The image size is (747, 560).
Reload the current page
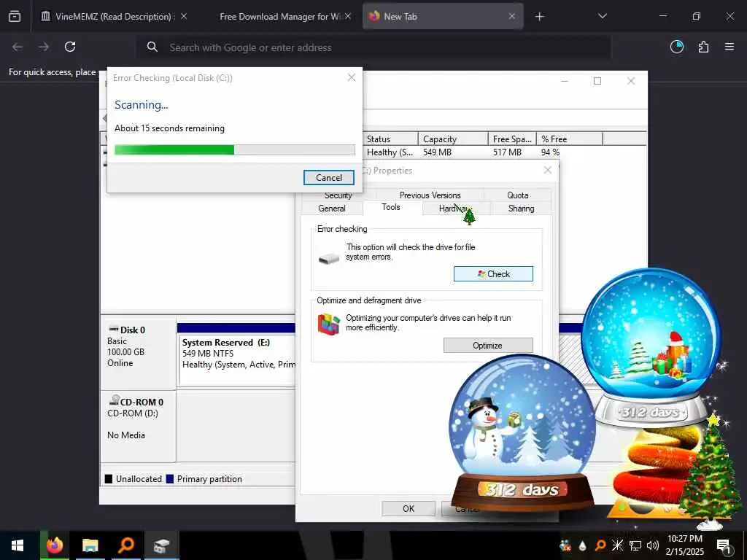[x=70, y=47]
